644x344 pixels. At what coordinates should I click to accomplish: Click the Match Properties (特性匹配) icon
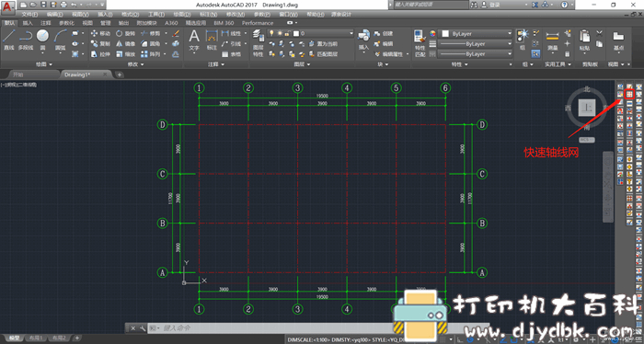click(420, 42)
